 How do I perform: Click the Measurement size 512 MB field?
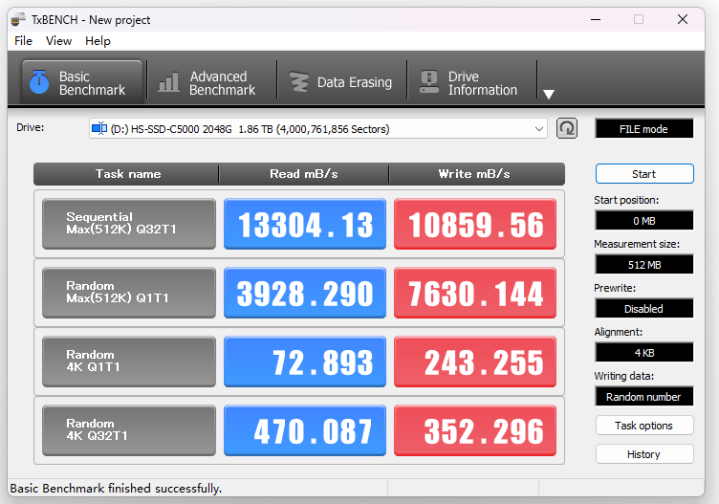tap(644, 265)
